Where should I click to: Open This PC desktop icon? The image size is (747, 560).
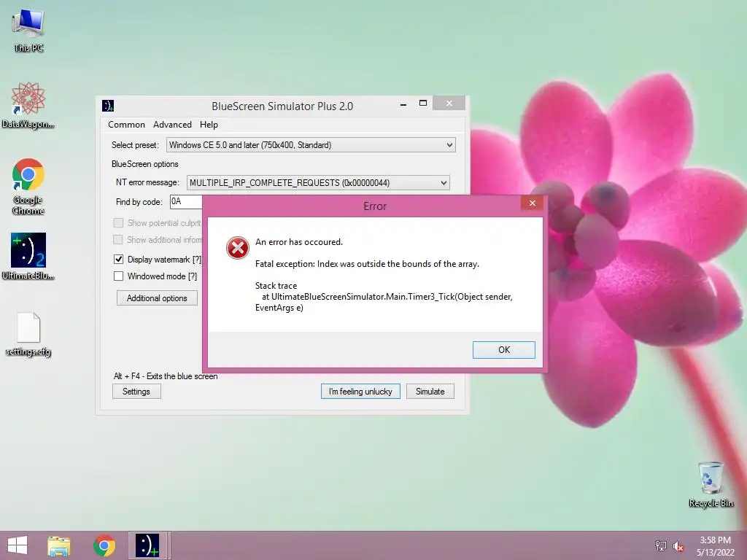coord(28,30)
